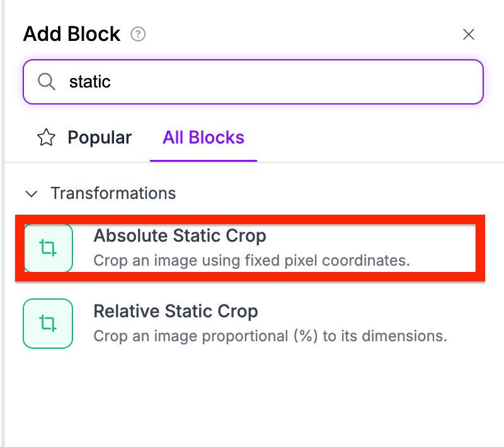This screenshot has width=504, height=447.
Task: Open the help tooltip beside Add Block
Action: click(x=138, y=34)
